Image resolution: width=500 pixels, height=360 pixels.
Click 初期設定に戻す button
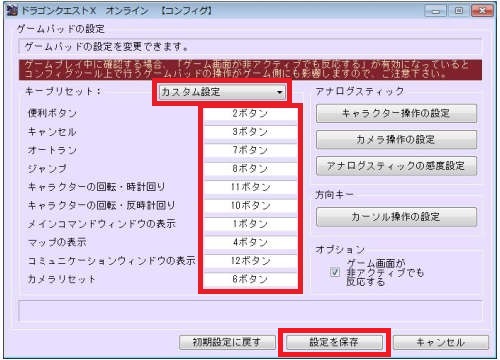227,342
